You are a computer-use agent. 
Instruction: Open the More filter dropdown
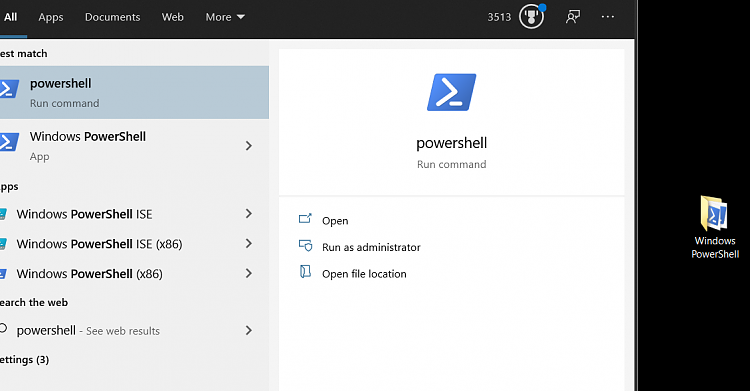225,17
